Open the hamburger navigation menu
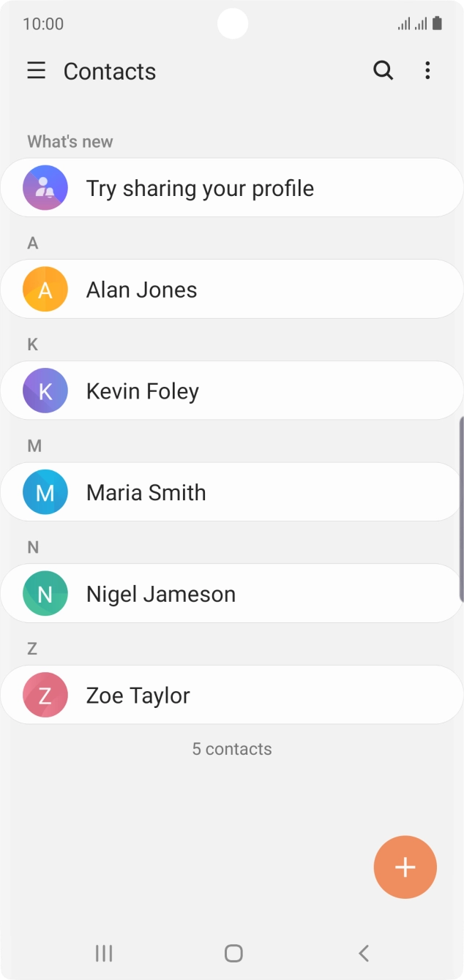The image size is (464, 980). [36, 71]
